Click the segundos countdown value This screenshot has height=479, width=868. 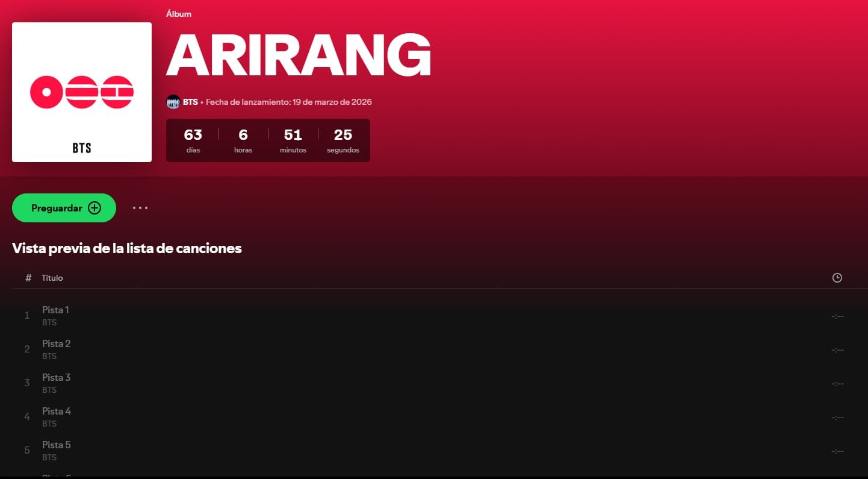[x=343, y=135]
